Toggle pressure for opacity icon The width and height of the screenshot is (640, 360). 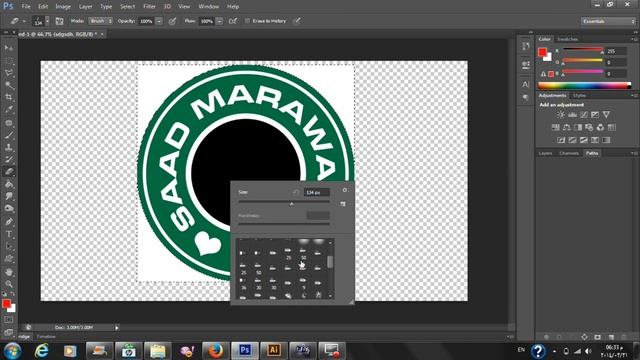tap(172, 21)
